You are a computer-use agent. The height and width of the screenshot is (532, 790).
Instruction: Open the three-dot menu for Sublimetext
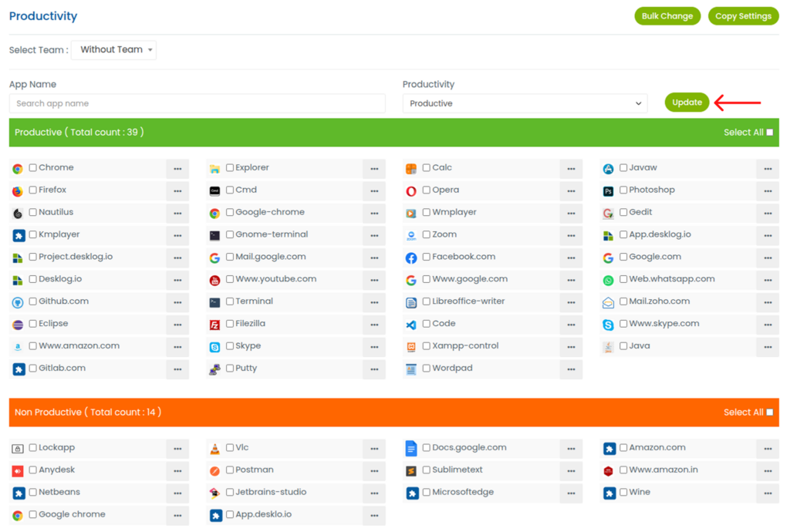click(x=571, y=470)
